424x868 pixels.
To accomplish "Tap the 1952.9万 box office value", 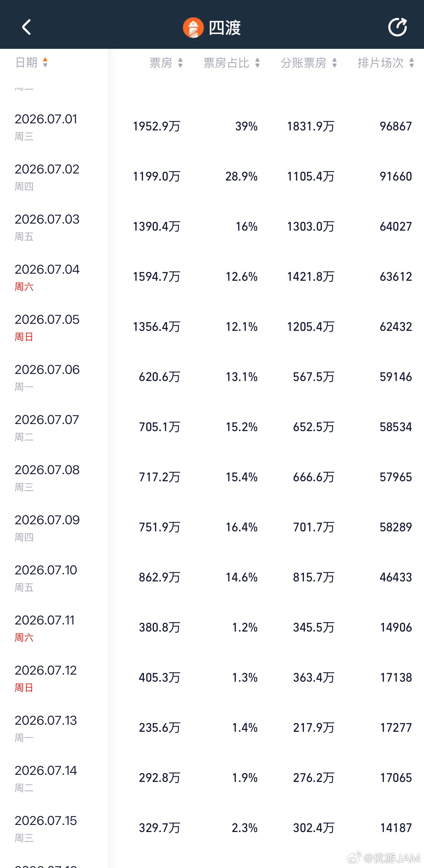I will [x=157, y=126].
